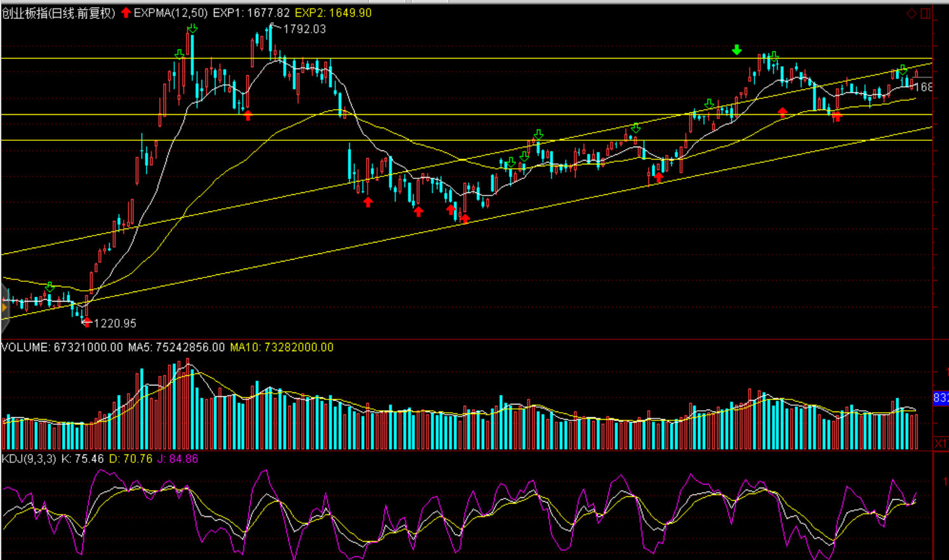Click the red up-arrow at 1220.95 low
The height and width of the screenshot is (560, 949).
(x=87, y=323)
